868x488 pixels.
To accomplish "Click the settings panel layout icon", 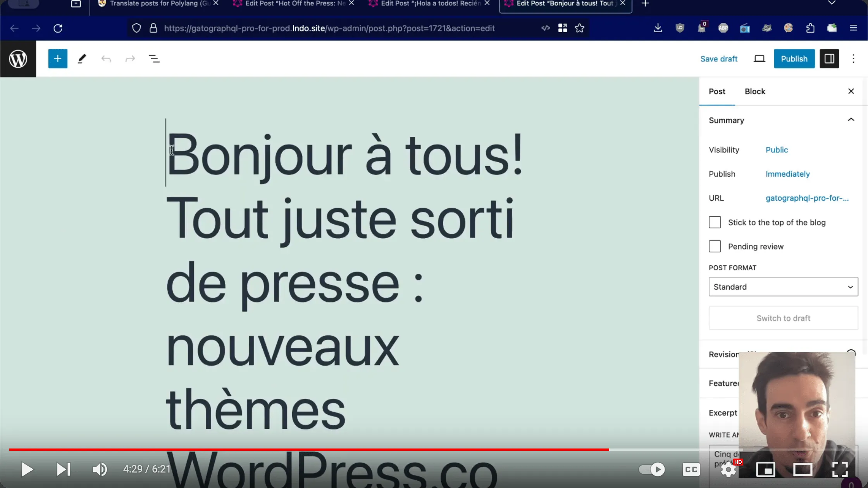I will (829, 58).
